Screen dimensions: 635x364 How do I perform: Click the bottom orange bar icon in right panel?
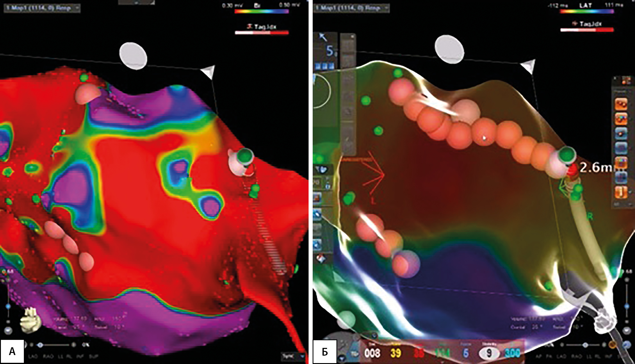621,192
